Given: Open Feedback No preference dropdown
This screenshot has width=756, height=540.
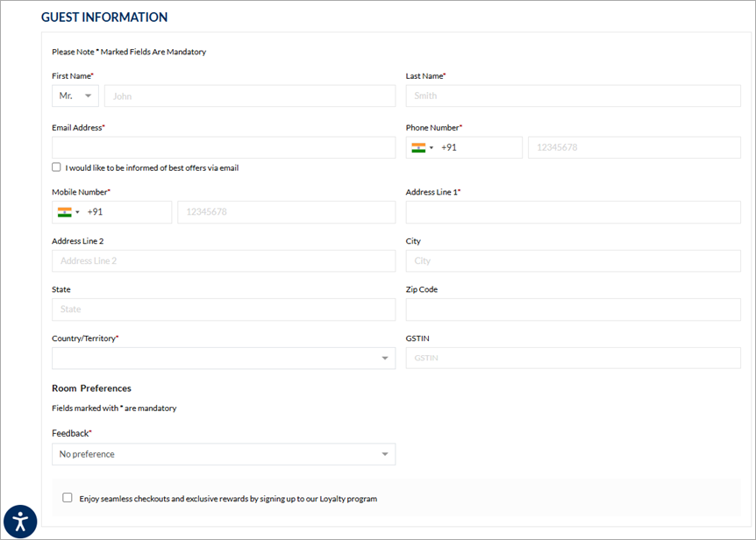Looking at the screenshot, I should coord(224,454).
